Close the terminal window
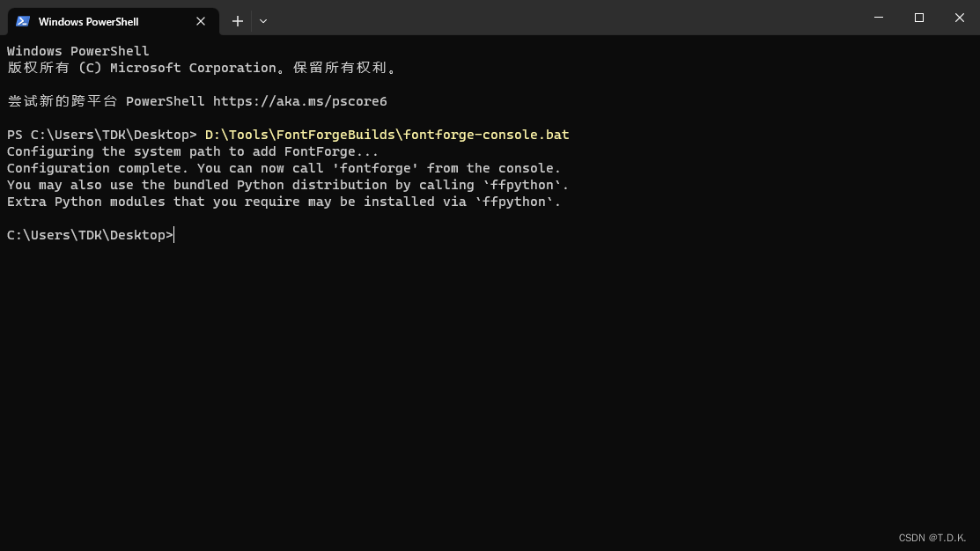The width and height of the screenshot is (980, 551). tap(960, 18)
